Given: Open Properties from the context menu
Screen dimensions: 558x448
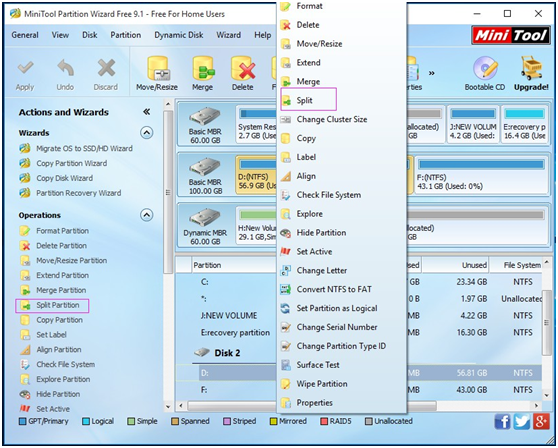Looking at the screenshot, I should point(342,403).
